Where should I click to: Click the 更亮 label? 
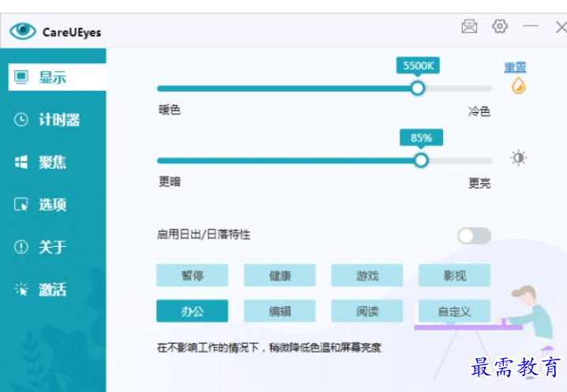click(x=479, y=183)
